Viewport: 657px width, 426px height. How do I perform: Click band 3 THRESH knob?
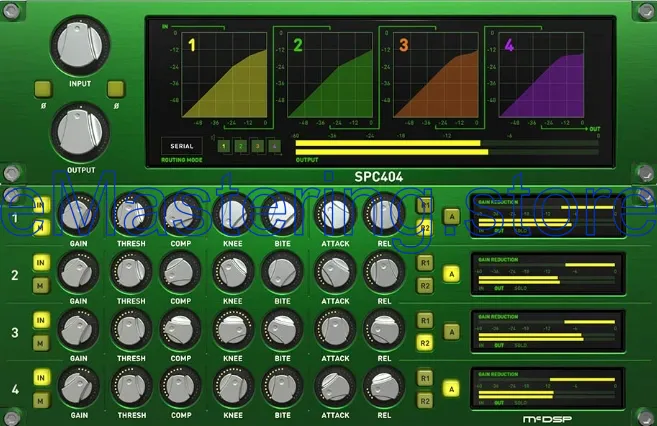click(131, 330)
